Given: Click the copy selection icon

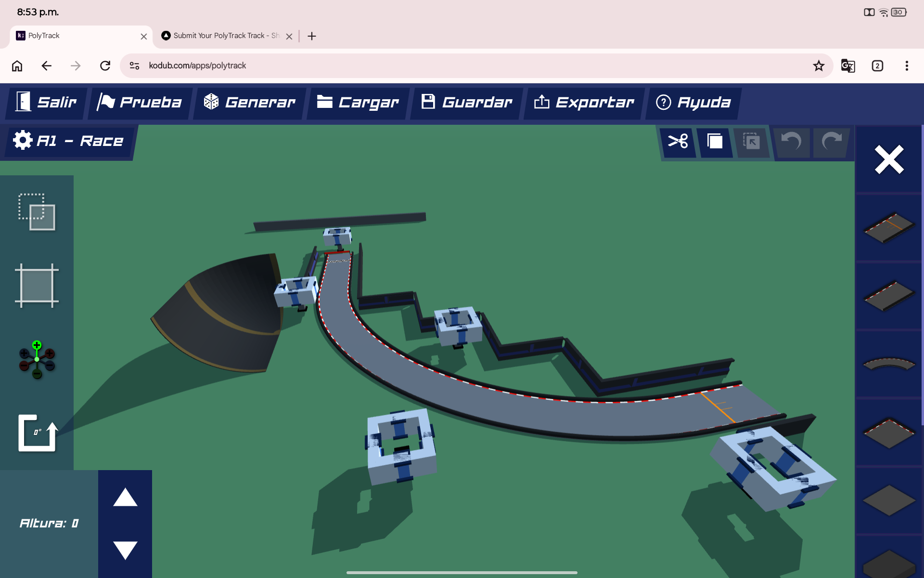Looking at the screenshot, I should (x=715, y=142).
